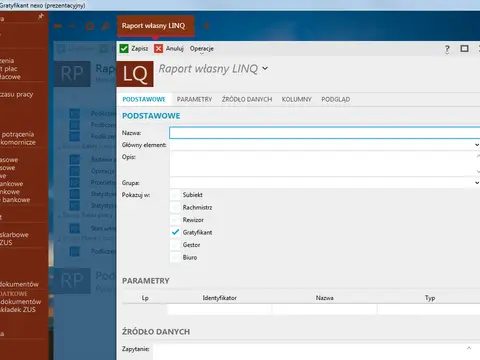Click the red Anuluj X icon
Viewport: 480px width, 360px height.
pos(158,49)
